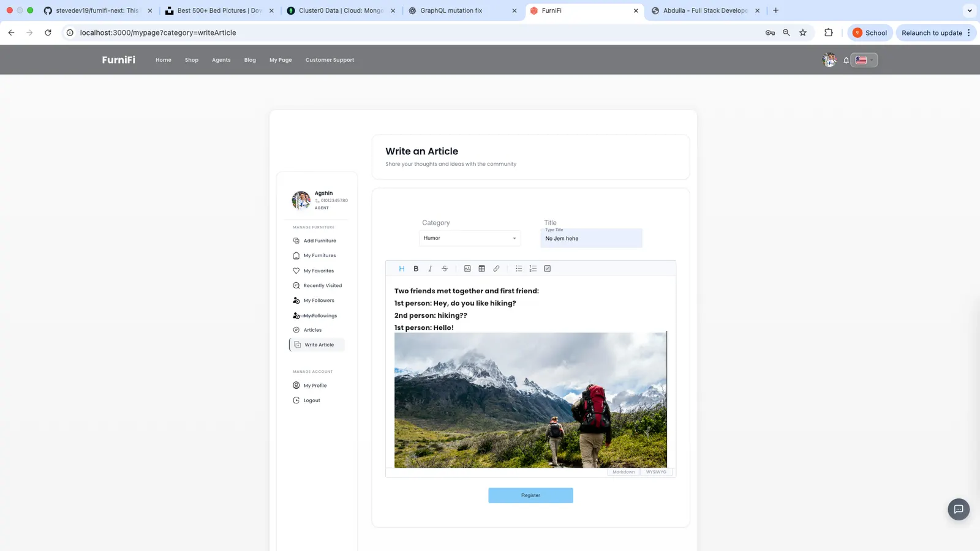Go to Agents nav page
The height and width of the screenshot is (551, 980).
221,60
